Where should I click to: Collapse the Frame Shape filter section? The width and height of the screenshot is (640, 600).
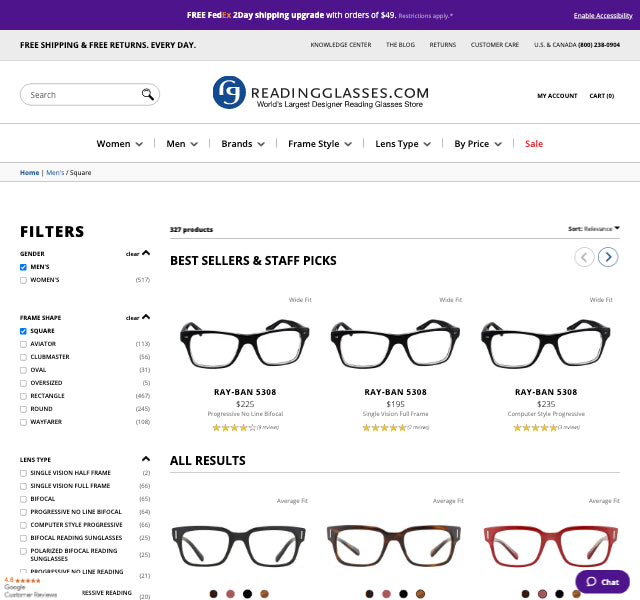coord(146,317)
